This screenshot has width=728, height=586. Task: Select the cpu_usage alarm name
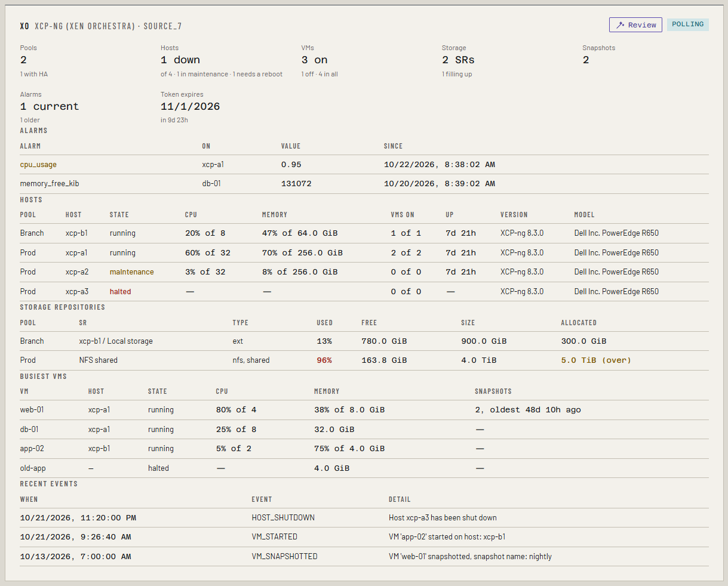tap(38, 165)
